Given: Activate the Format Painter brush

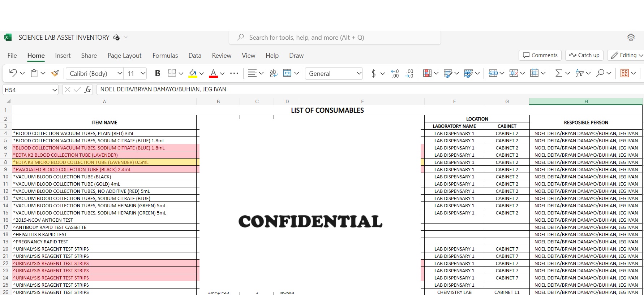Looking at the screenshot, I should (55, 73).
